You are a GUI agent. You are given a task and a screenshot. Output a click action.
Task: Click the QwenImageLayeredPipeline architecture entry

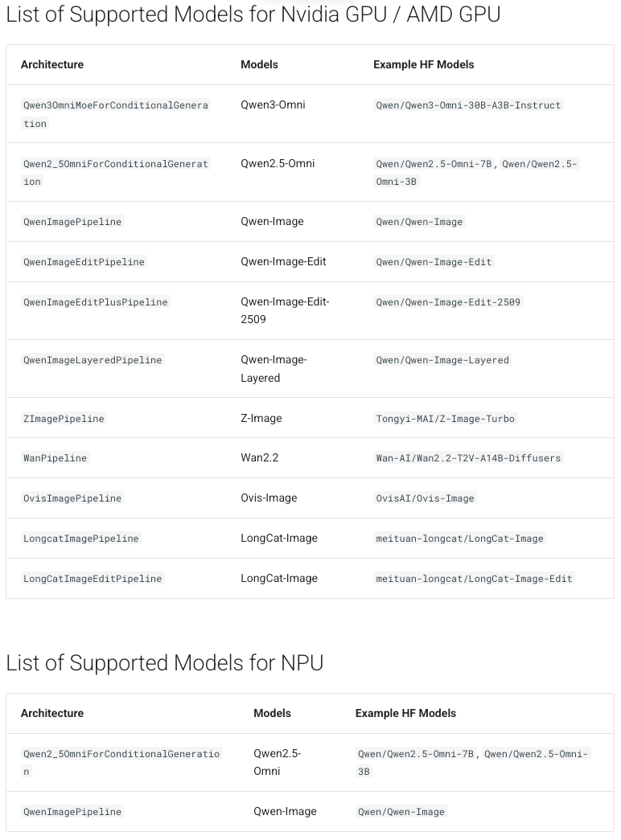93,360
